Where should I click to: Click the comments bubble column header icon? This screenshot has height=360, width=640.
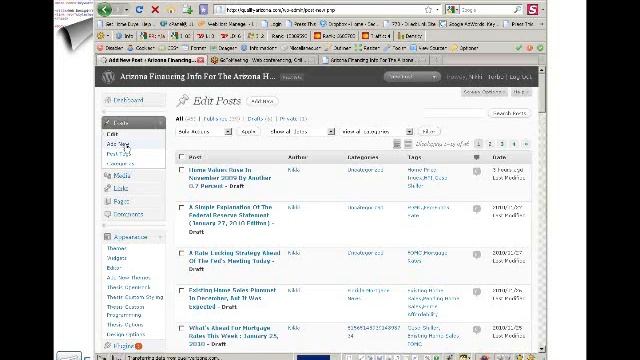pos(476,157)
